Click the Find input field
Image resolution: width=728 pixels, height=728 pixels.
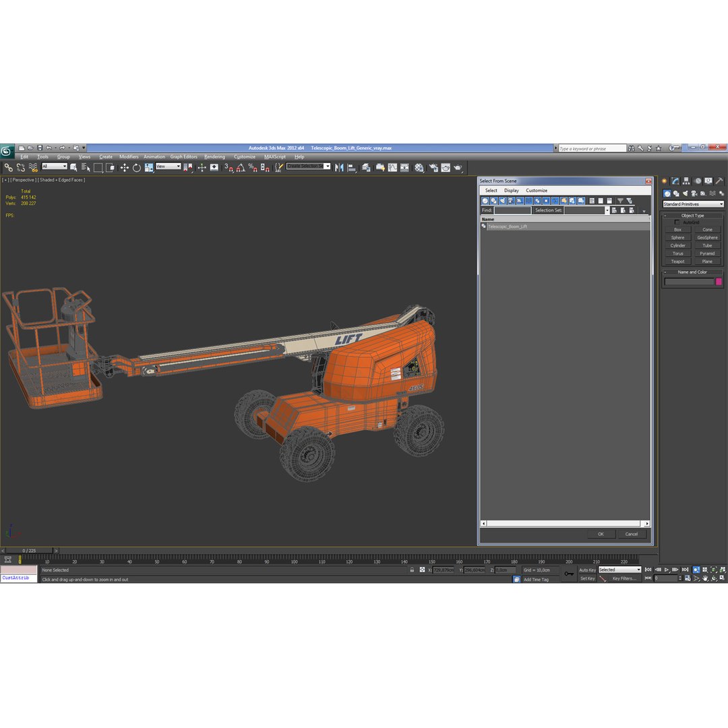coord(512,210)
